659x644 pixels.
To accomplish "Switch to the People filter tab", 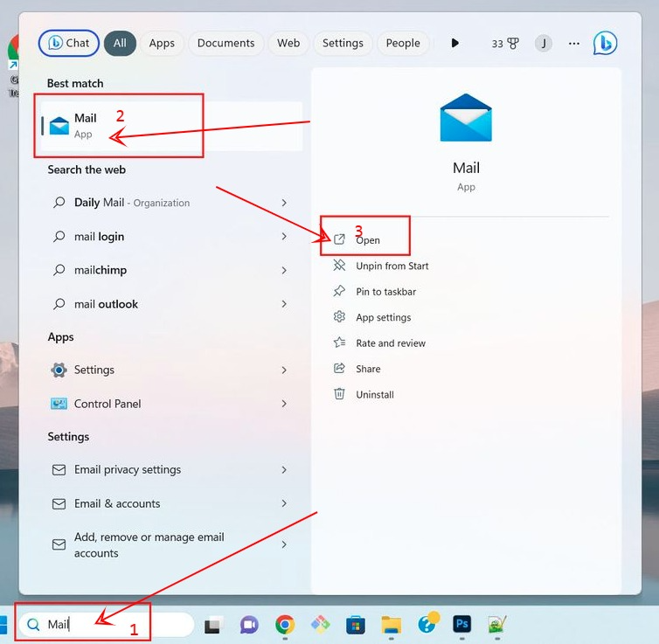I will [x=403, y=43].
